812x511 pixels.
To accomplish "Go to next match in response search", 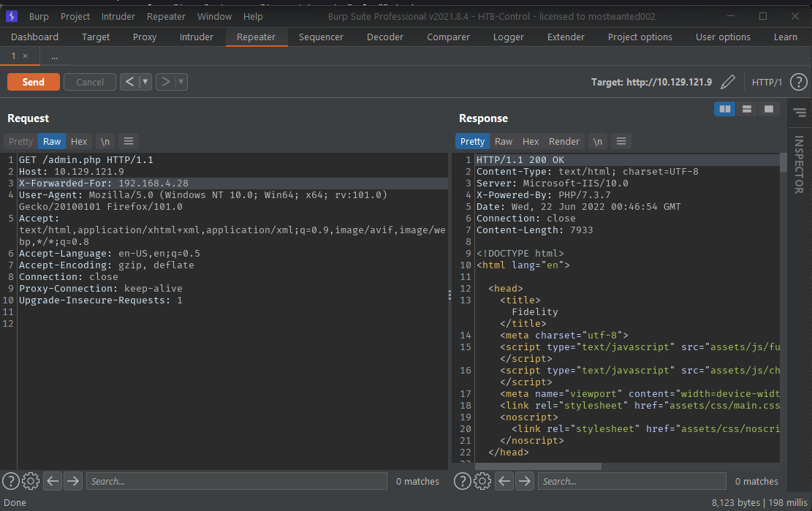I will coord(525,481).
